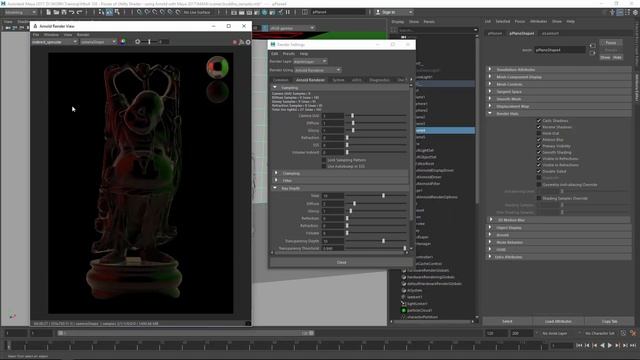Enable Shading Samples Override checkbox
The height and width of the screenshot is (360, 640).
pos(539,198)
